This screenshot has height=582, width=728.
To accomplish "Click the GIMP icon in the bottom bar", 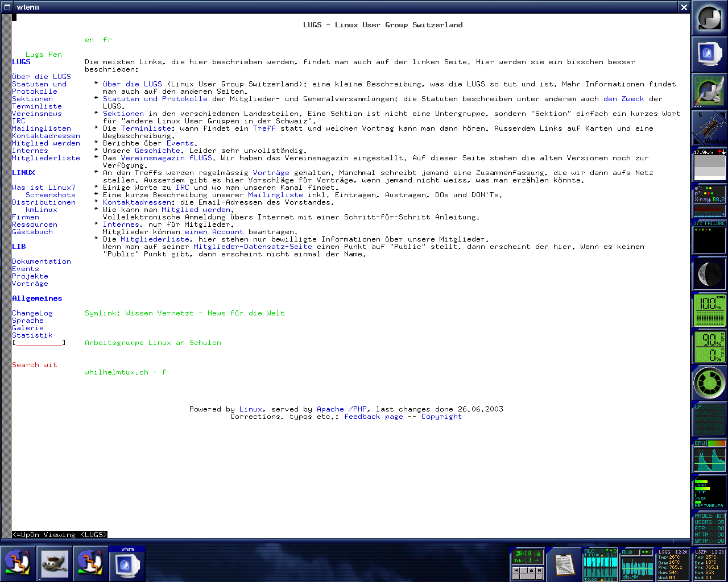I will click(55, 563).
